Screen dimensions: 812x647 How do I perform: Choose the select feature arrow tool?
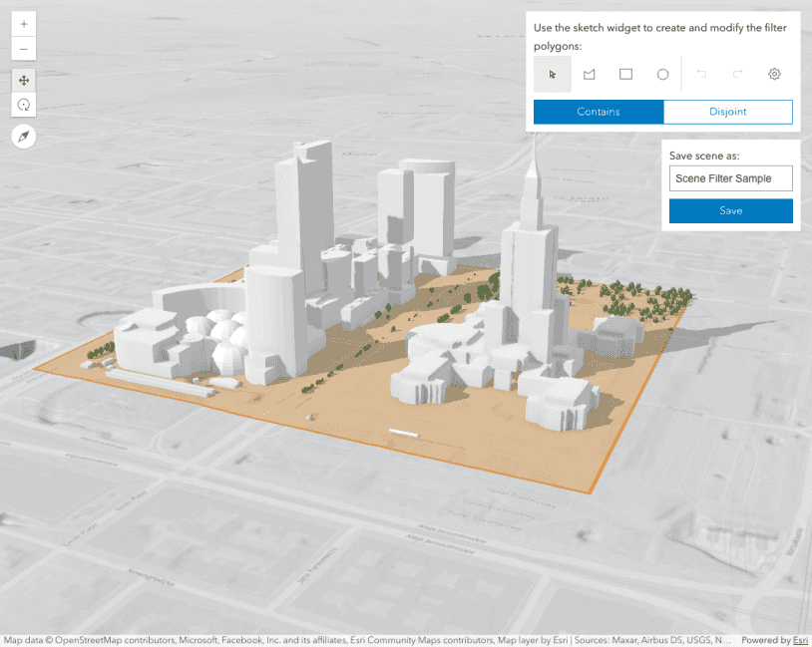pyautogui.click(x=553, y=74)
